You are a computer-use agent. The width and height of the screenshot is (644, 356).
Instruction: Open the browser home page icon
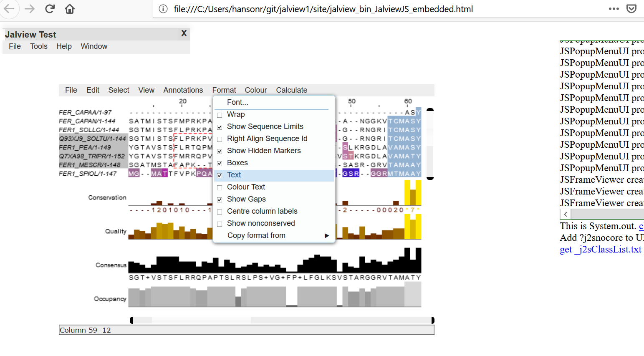click(70, 9)
